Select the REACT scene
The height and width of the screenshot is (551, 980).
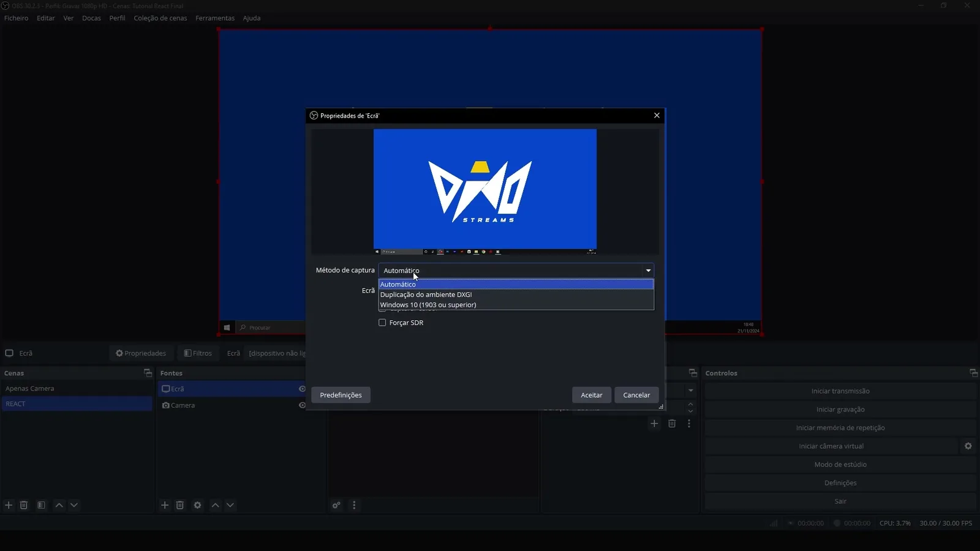[77, 404]
